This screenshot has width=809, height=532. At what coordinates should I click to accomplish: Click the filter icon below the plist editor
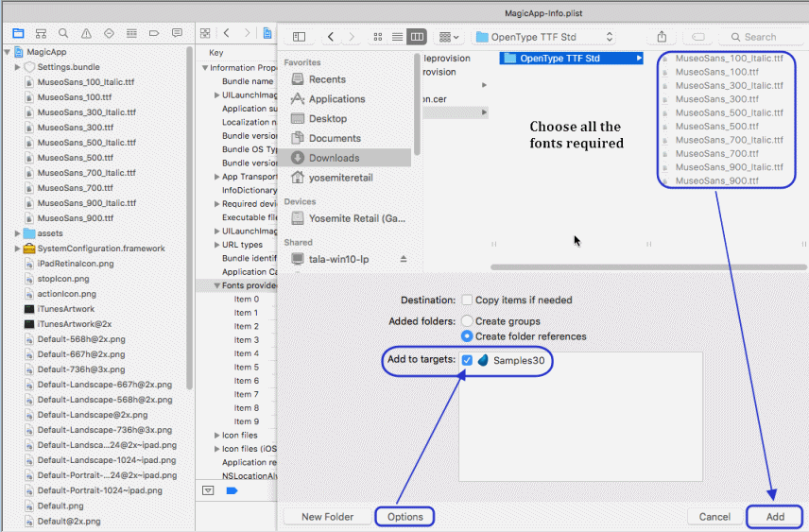click(x=208, y=490)
